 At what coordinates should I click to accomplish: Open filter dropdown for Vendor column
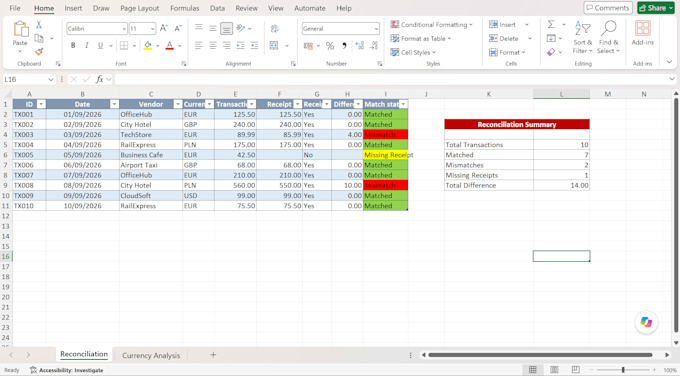pyautogui.click(x=177, y=104)
